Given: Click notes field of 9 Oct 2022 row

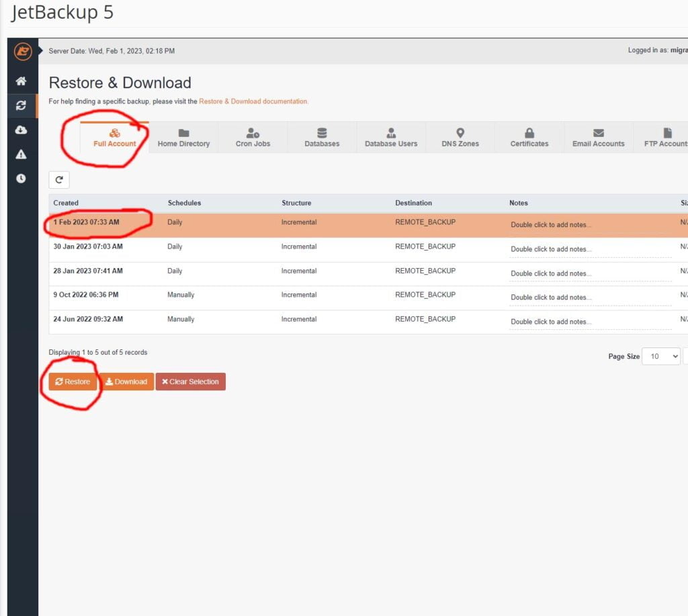Looking at the screenshot, I should [590, 298].
